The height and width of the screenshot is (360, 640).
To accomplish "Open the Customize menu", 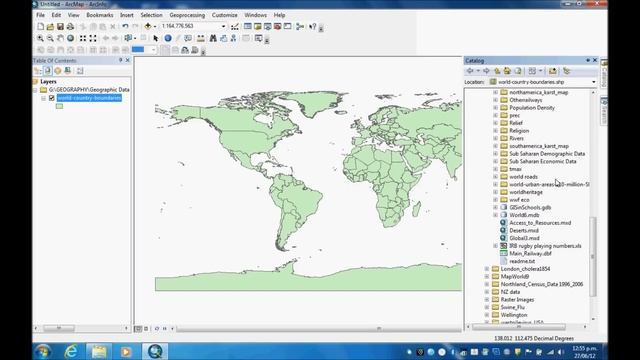I will (x=224, y=15).
